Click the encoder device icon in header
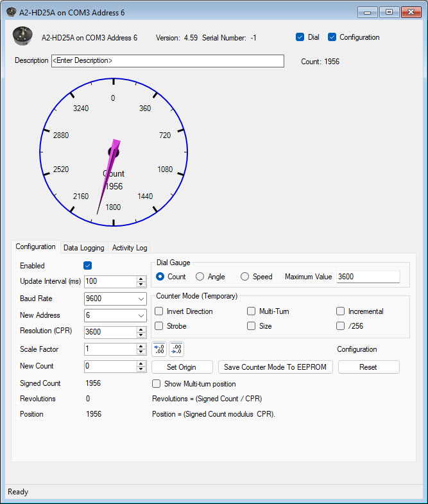Image resolution: width=428 pixels, height=504 pixels. 23,37
